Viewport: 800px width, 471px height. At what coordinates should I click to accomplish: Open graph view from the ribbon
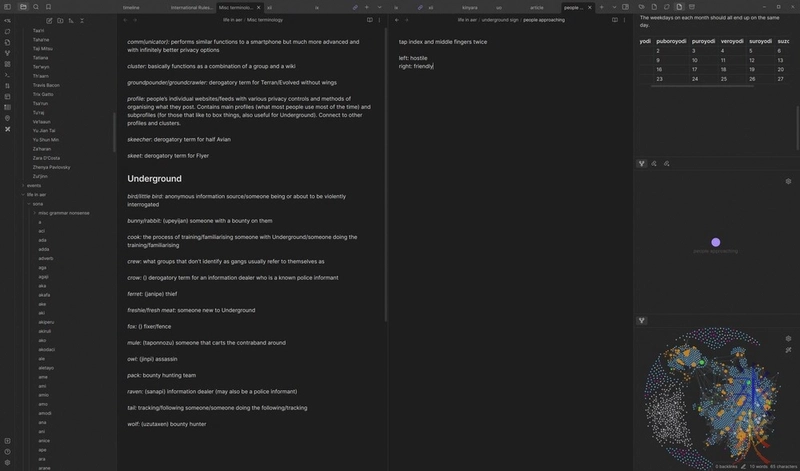7,53
